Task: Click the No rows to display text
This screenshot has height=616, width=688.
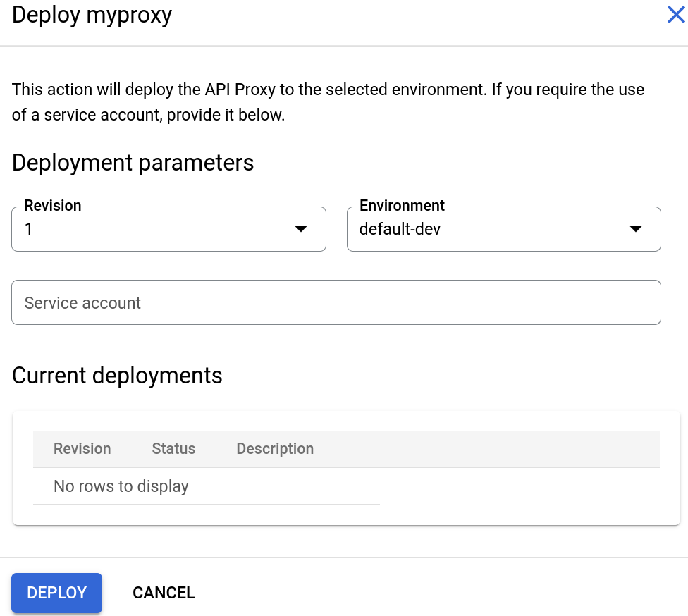Action: (x=121, y=486)
